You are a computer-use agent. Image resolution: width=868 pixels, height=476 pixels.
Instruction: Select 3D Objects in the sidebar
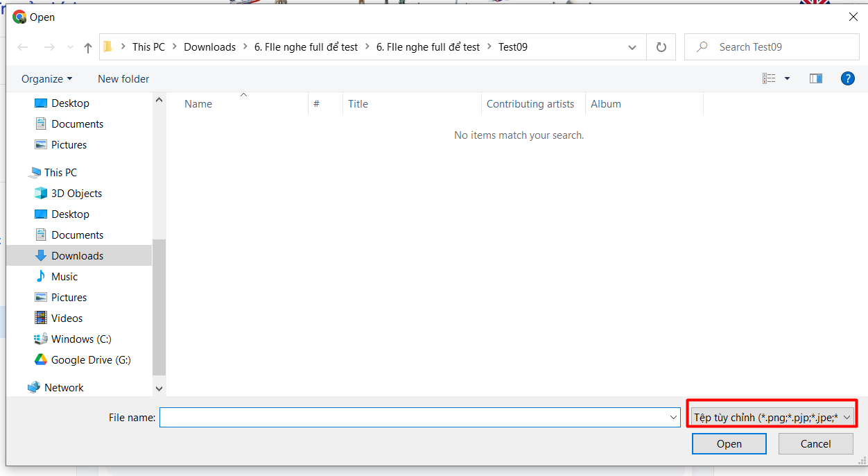pyautogui.click(x=76, y=193)
